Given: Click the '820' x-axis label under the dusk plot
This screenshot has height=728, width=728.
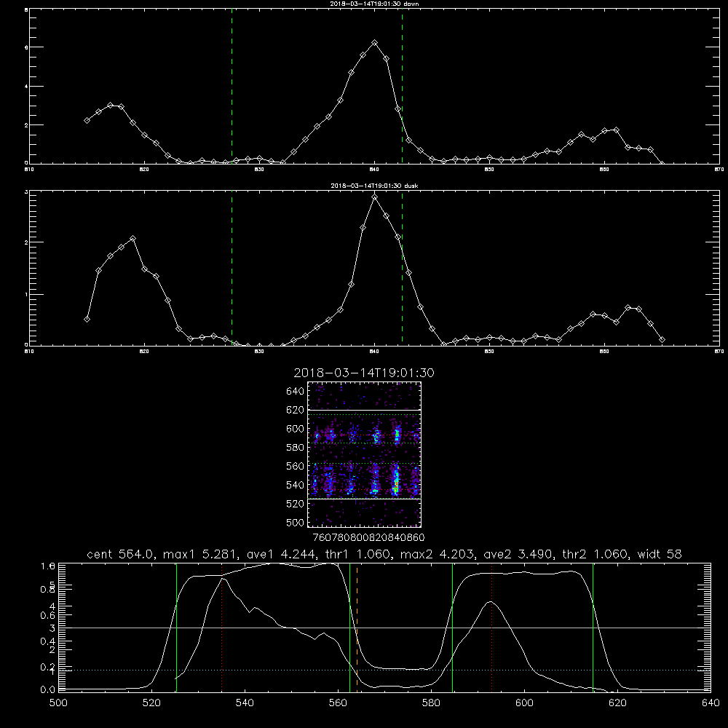Looking at the screenshot, I should click(x=144, y=352).
